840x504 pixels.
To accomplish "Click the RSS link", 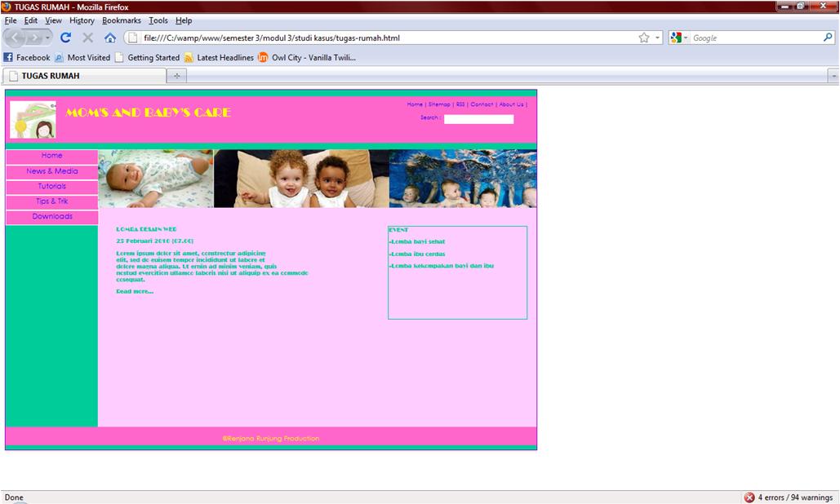I will [460, 104].
